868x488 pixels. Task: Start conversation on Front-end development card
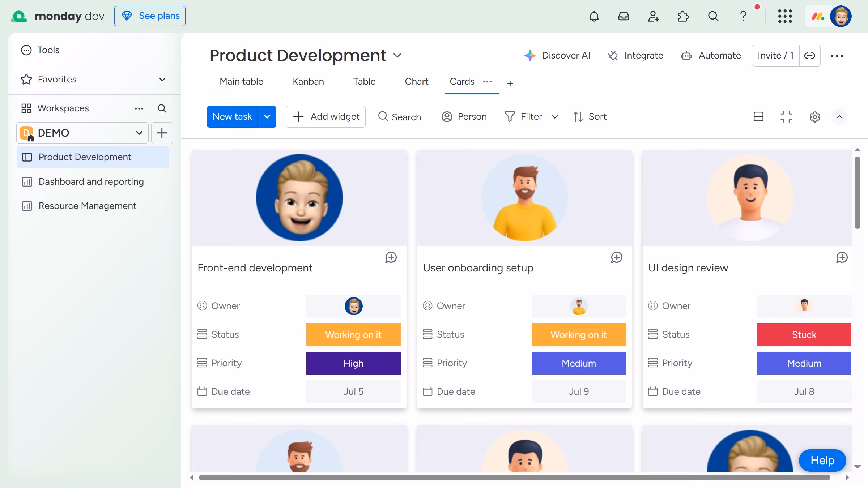click(391, 257)
